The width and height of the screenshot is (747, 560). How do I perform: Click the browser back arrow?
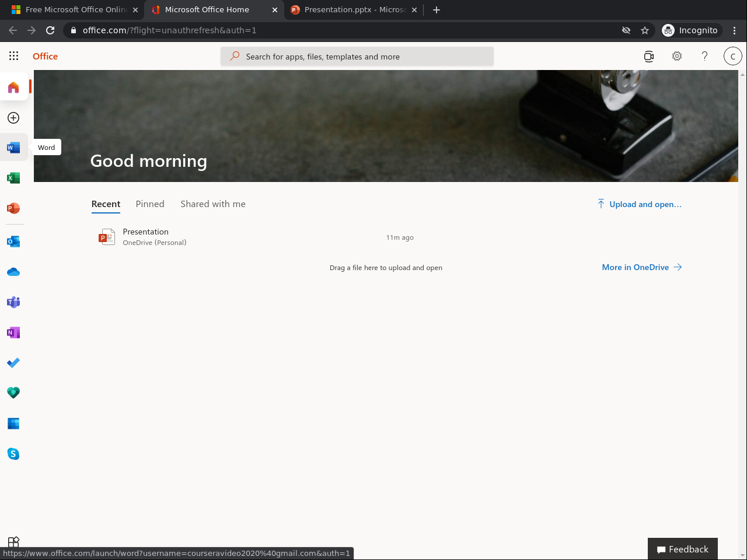13,30
